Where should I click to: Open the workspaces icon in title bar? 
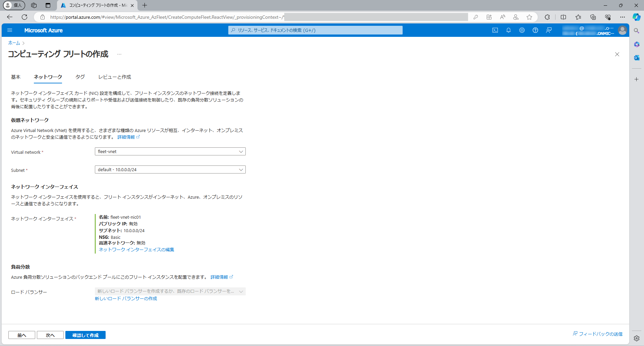[34, 5]
